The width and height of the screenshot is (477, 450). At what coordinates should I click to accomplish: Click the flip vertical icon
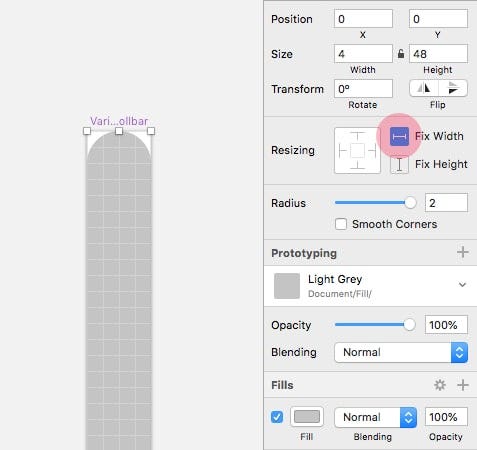(x=453, y=88)
